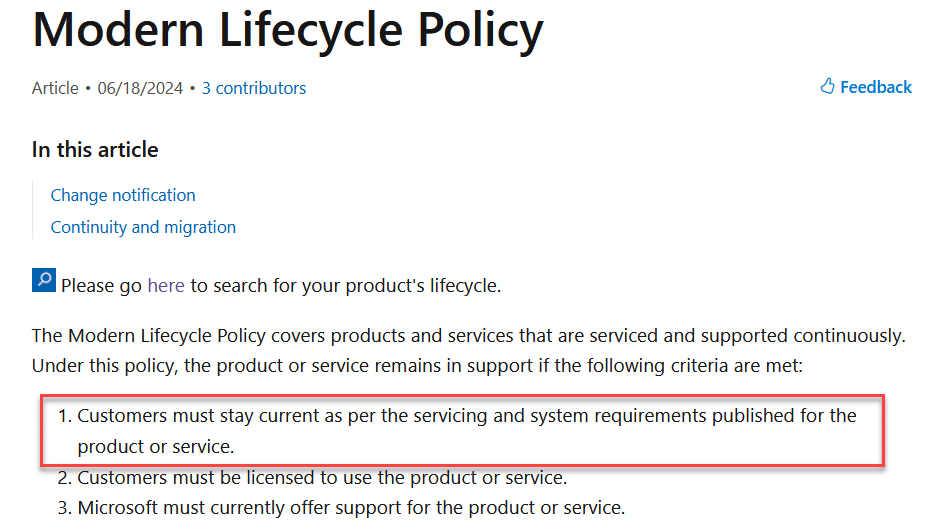949x529 pixels.
Task: Click the highlighted "Customers must stay current" item
Action: [x=466, y=415]
